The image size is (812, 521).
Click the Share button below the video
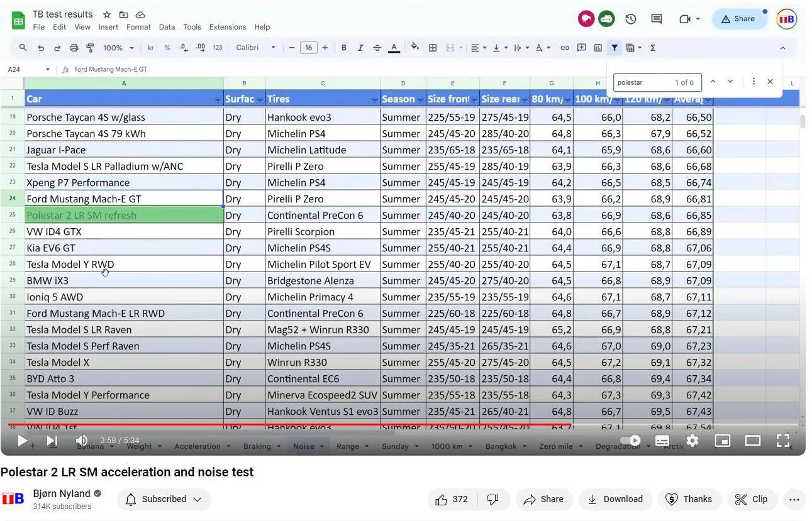(x=544, y=499)
